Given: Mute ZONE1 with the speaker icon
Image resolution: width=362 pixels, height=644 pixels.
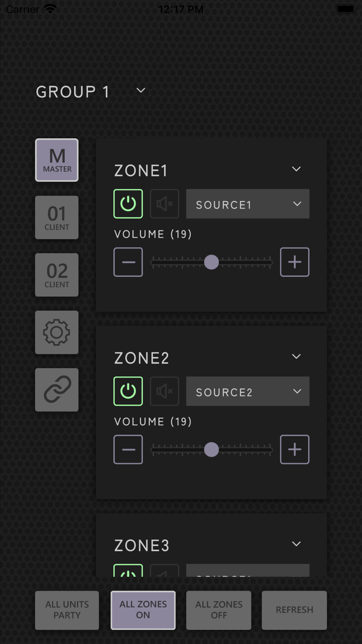Looking at the screenshot, I should click(164, 204).
